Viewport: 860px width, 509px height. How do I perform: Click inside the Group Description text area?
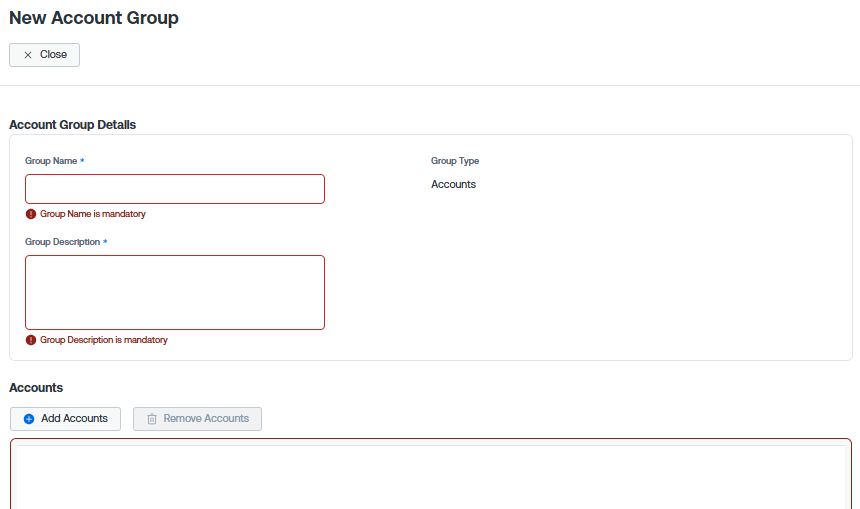pyautogui.click(x=175, y=292)
